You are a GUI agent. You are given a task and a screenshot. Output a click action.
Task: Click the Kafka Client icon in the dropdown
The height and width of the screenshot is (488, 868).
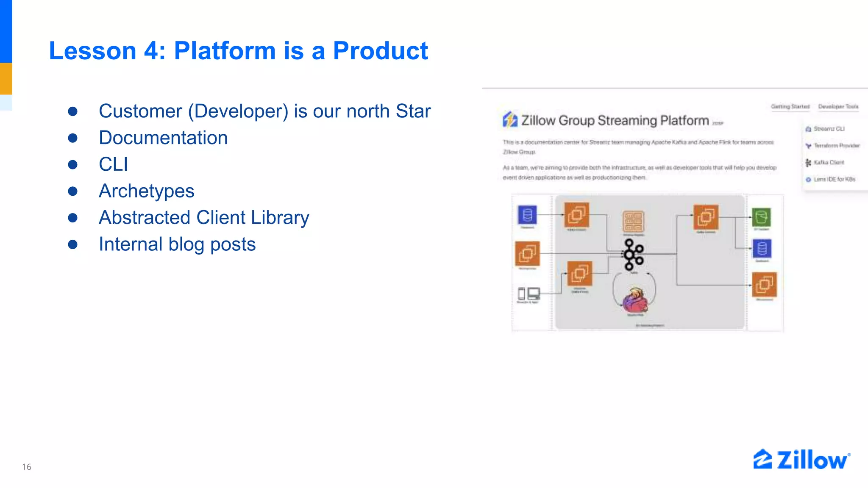coord(808,163)
